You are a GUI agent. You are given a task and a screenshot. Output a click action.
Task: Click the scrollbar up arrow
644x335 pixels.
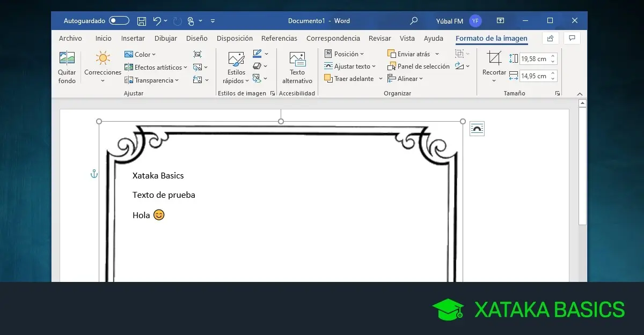coord(582,103)
